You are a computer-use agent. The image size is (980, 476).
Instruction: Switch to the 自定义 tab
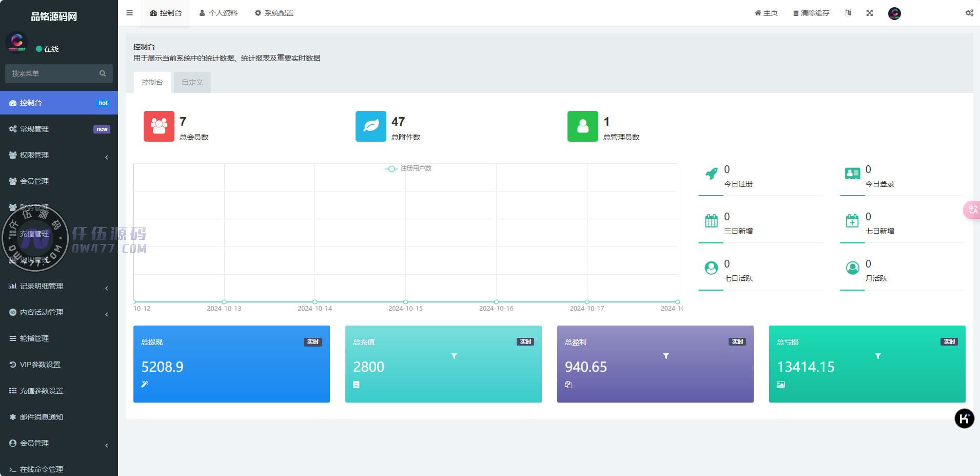(192, 82)
